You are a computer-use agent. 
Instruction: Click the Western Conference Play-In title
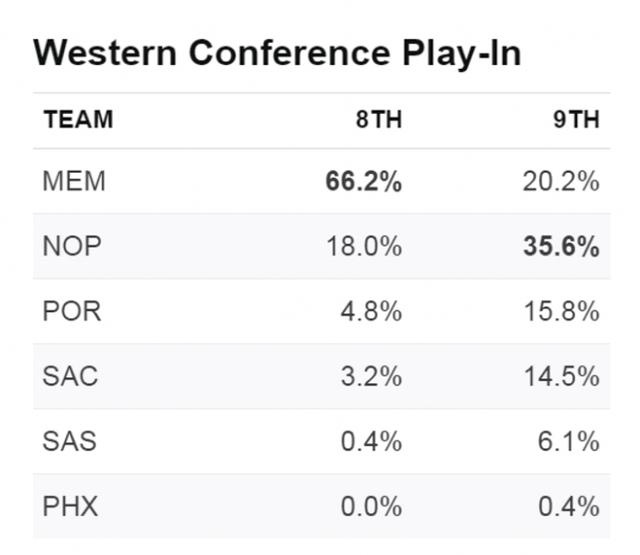point(277,53)
